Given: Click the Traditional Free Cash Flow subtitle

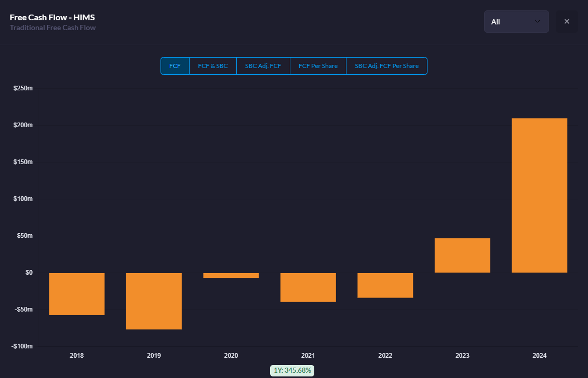Looking at the screenshot, I should point(52,28).
